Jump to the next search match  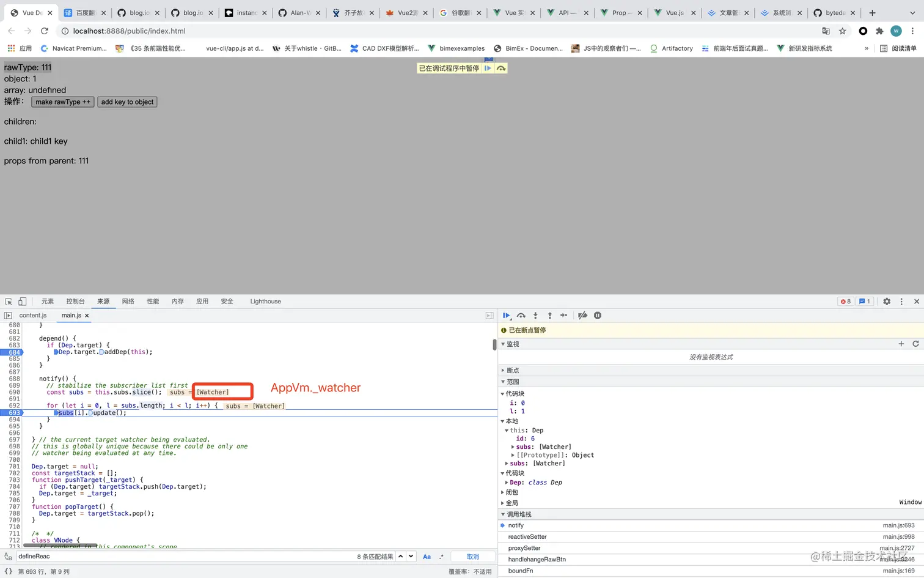pos(411,557)
